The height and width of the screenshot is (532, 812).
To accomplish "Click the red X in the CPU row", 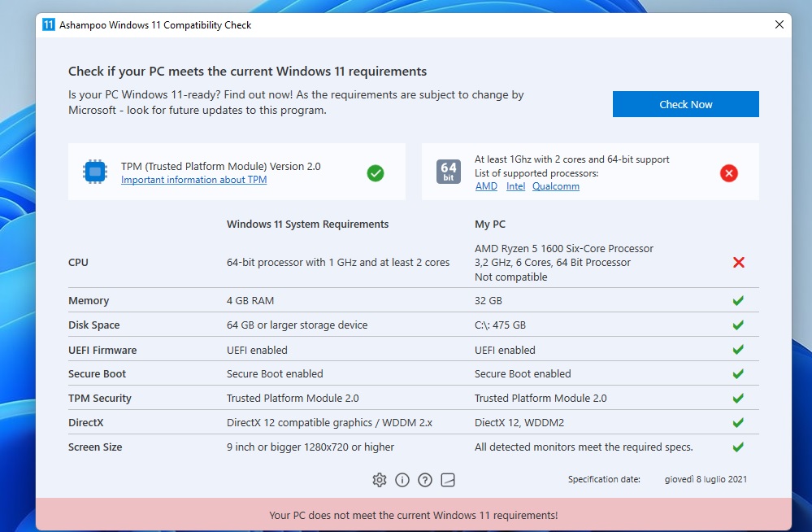I will [x=739, y=263].
